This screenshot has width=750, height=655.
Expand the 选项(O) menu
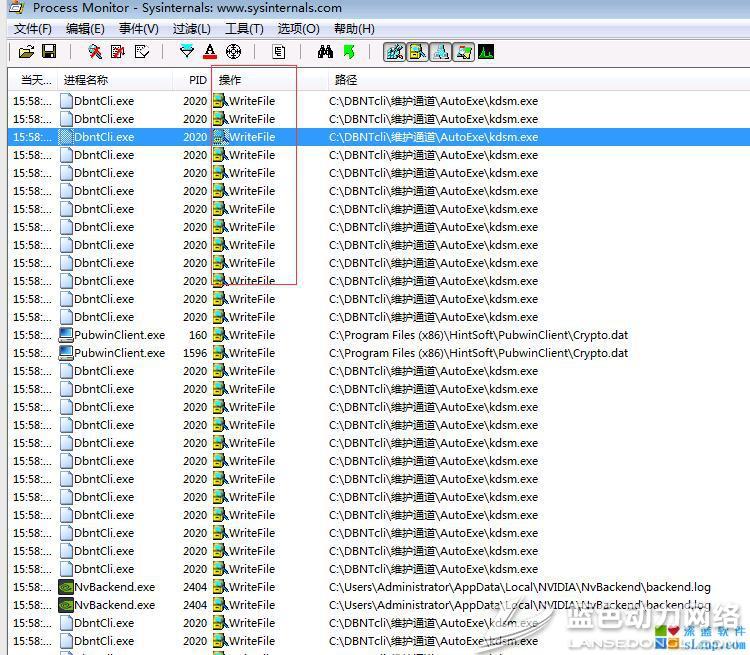coord(298,29)
